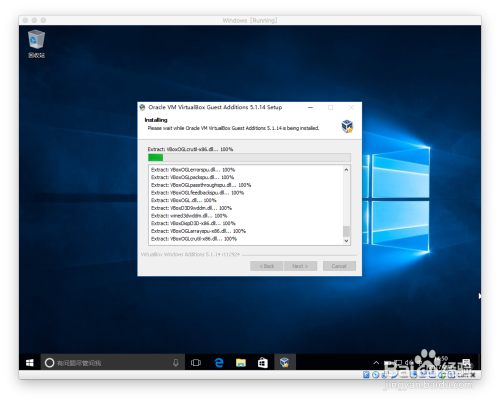Click the 'Please wait while Oracle VM' message
This screenshot has width=500, height=402.
tap(233, 128)
